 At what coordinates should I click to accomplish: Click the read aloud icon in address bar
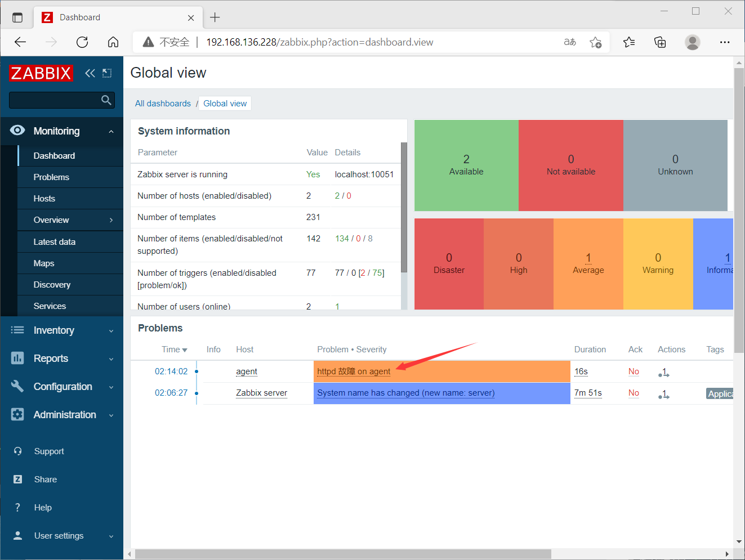570,42
